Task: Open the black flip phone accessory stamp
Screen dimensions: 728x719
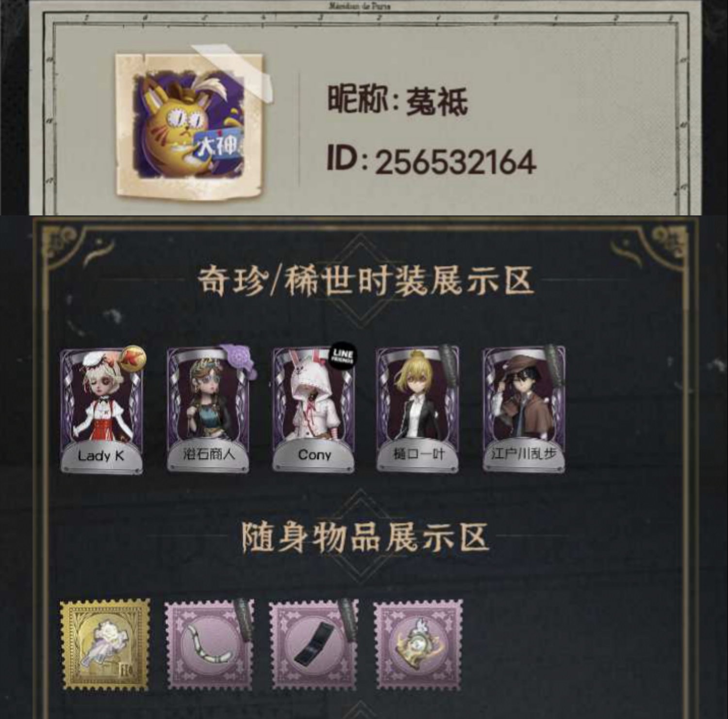Action: click(314, 645)
